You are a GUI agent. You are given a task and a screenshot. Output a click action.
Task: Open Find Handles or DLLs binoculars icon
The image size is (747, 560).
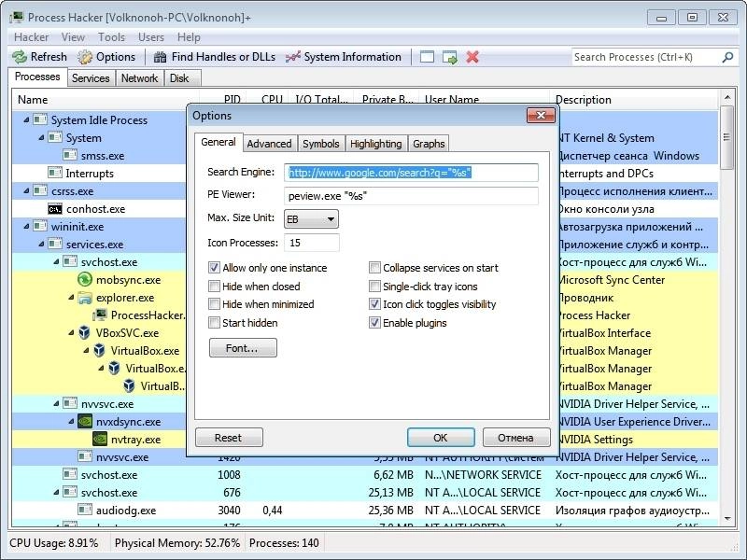[160, 57]
